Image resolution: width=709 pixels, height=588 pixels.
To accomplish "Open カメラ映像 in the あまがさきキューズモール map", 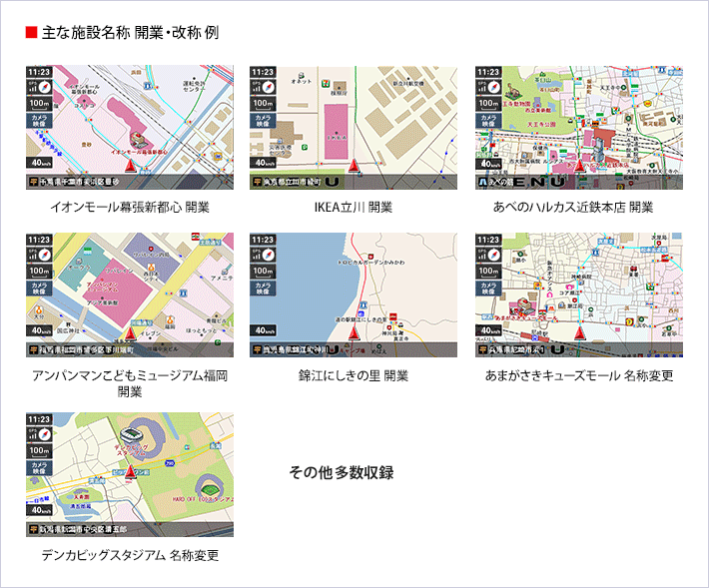I will (488, 289).
